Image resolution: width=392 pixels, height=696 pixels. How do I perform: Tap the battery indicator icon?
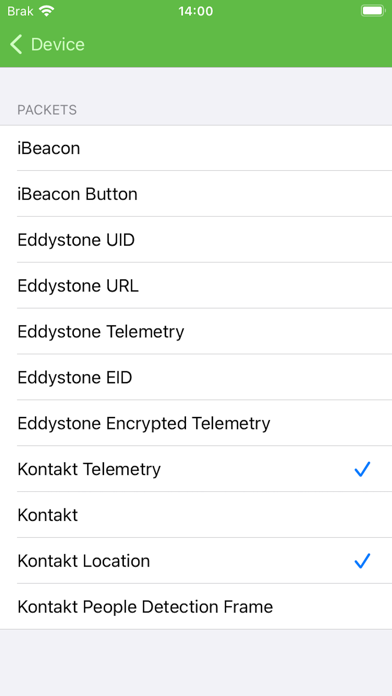(373, 11)
